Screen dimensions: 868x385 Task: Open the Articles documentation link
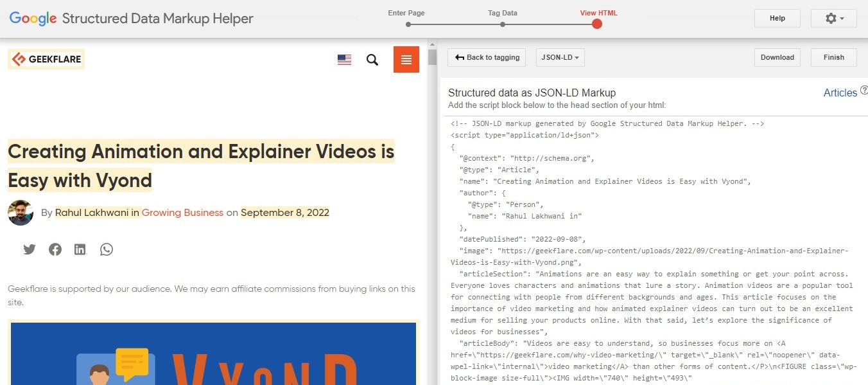point(840,93)
